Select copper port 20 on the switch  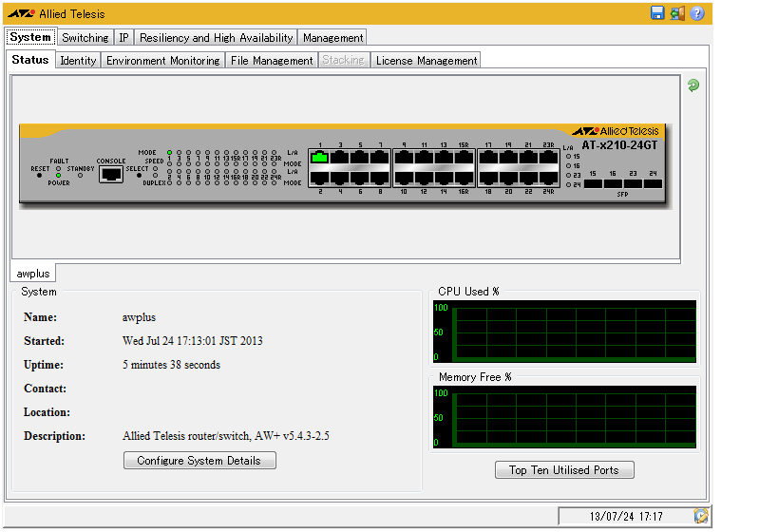508,178
